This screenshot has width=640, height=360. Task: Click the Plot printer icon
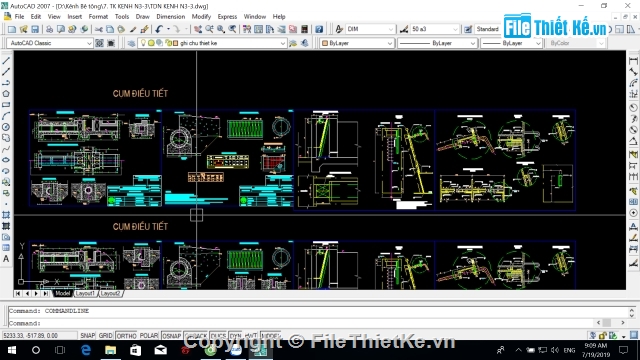click(x=49, y=29)
